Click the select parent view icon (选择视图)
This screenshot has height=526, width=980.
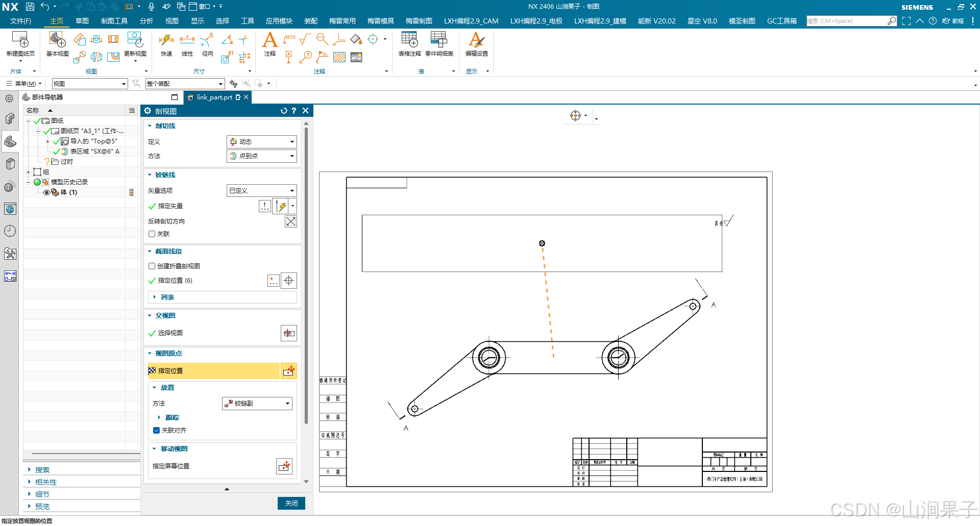coord(288,333)
